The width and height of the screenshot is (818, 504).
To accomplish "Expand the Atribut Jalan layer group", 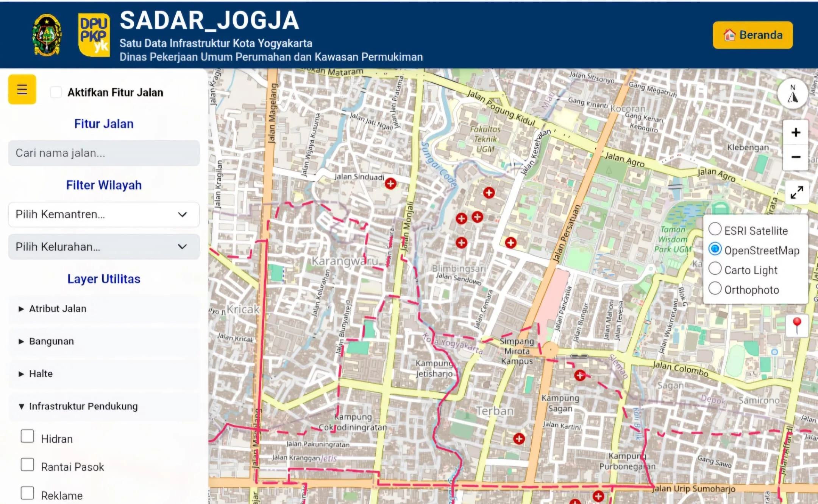I will pos(58,309).
